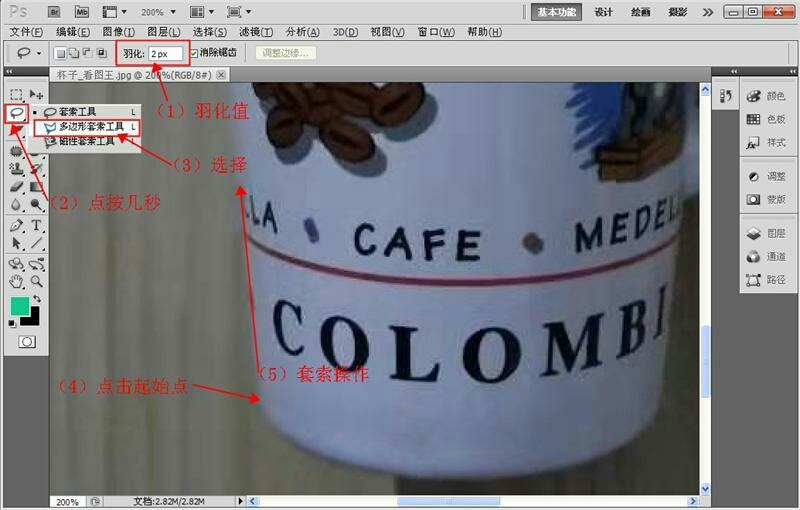
Task: Expand more workspaces with the >> chevron
Action: [708, 12]
